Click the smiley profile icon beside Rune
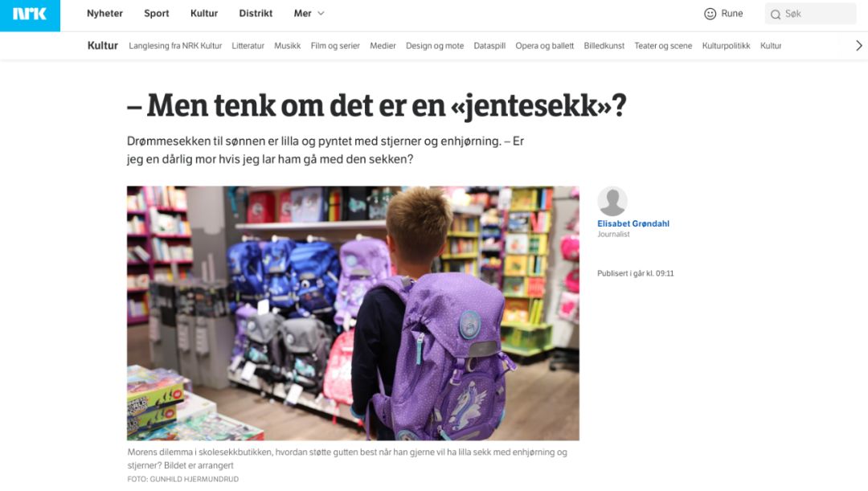The image size is (868, 491). [x=710, y=14]
